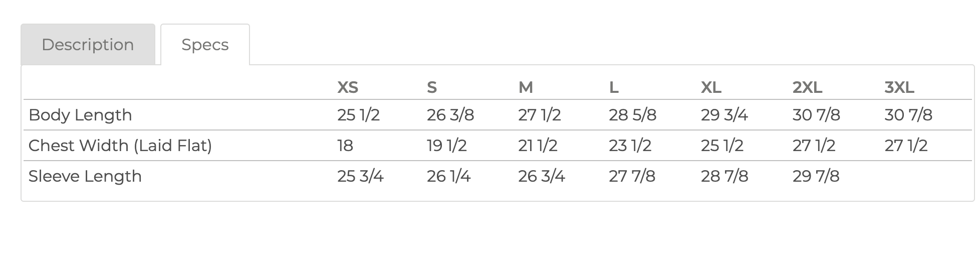The image size is (980, 259).
Task: Select the Body Length row label
Action: (x=80, y=115)
